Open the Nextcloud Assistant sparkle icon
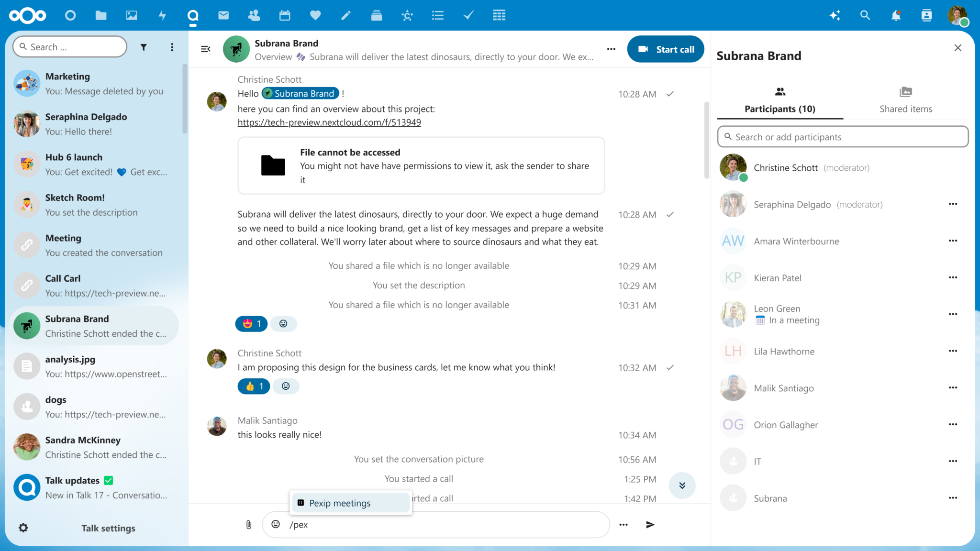 pyautogui.click(x=835, y=15)
